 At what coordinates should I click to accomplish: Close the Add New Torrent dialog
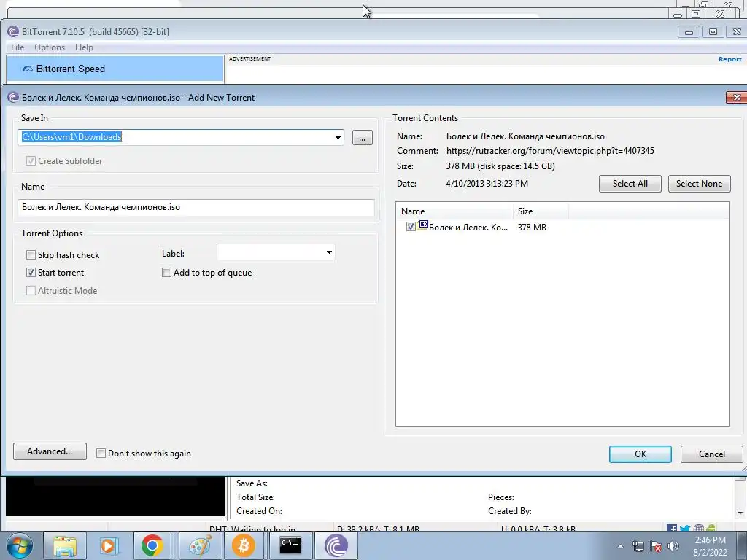point(737,97)
